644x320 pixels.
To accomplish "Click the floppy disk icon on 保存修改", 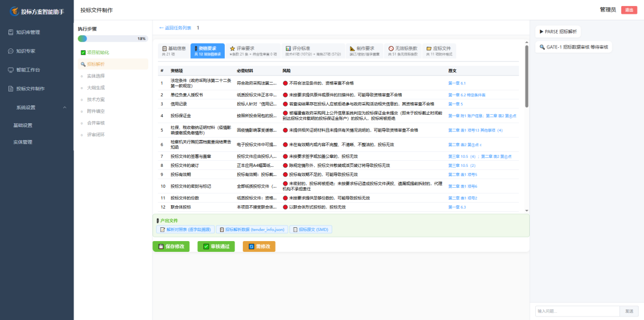I will 161,246.
